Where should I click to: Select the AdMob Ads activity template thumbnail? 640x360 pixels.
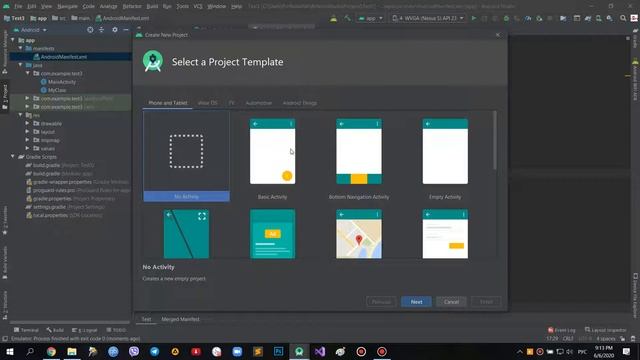(272, 234)
